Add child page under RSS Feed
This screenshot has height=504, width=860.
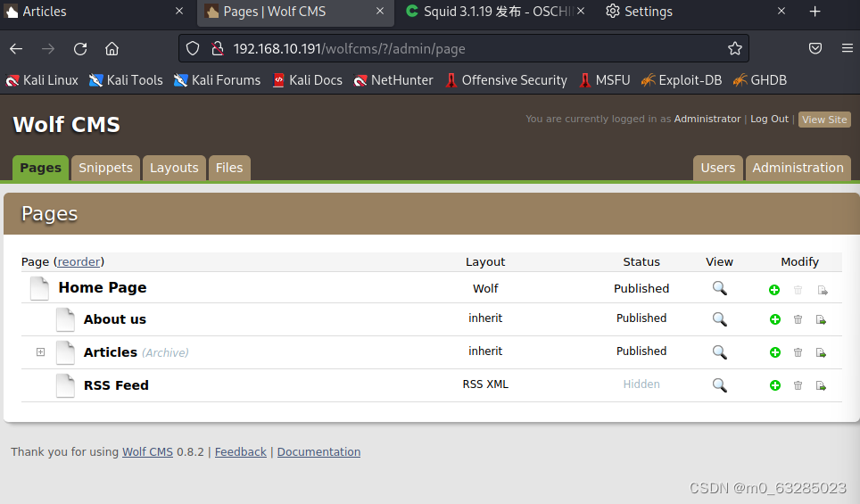coord(775,385)
